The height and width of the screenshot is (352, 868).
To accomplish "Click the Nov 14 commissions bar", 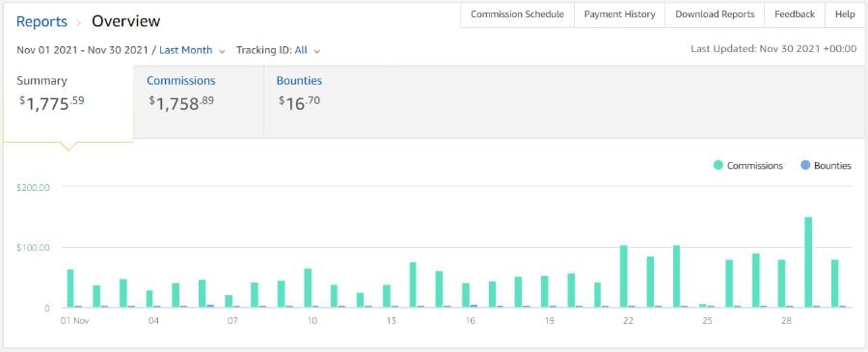I will [x=413, y=284].
